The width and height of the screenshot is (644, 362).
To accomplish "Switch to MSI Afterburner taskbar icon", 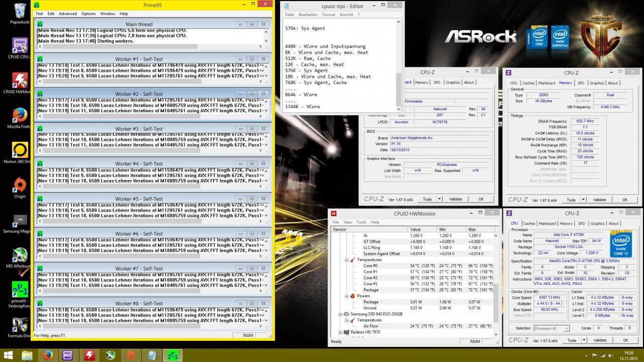I will click(x=110, y=355).
